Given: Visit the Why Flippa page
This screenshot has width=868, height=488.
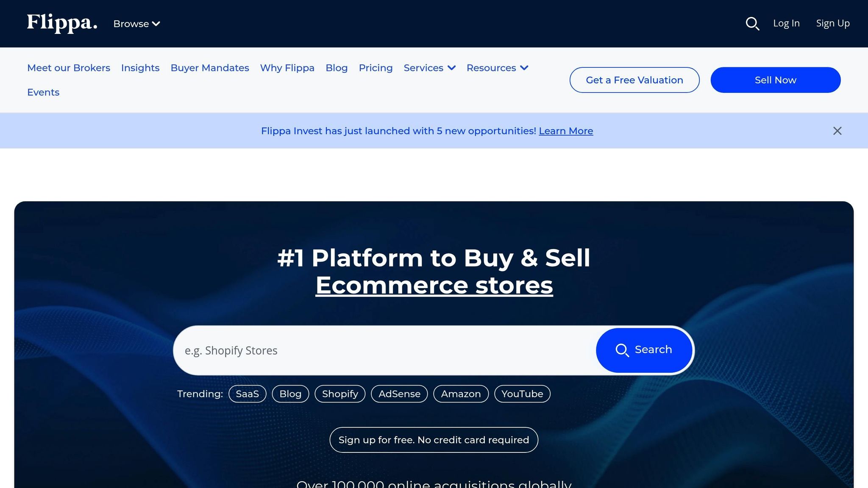Looking at the screenshot, I should [x=287, y=68].
